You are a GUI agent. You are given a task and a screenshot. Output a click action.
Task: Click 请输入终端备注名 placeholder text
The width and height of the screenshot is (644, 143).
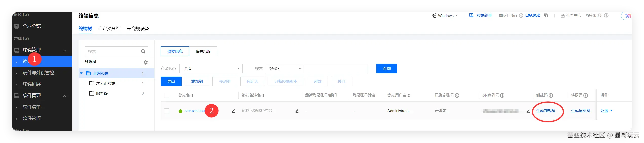click(x=257, y=111)
